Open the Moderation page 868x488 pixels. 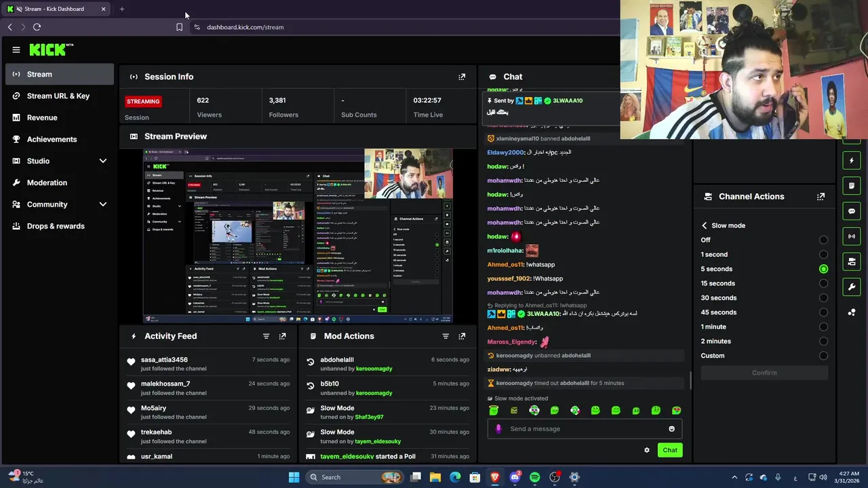(60, 182)
